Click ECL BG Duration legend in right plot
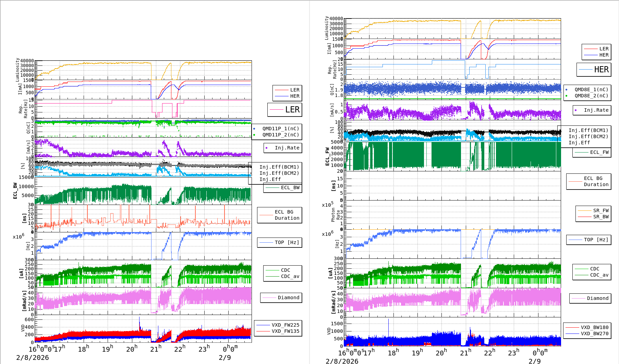Viewport: 619px width, 364px height. click(589, 181)
